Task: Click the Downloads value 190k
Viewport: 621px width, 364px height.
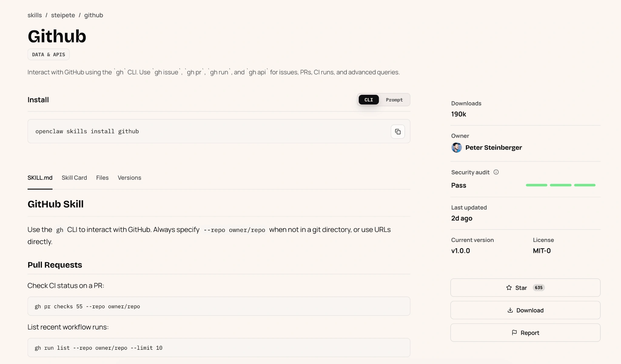Action: pos(458,114)
